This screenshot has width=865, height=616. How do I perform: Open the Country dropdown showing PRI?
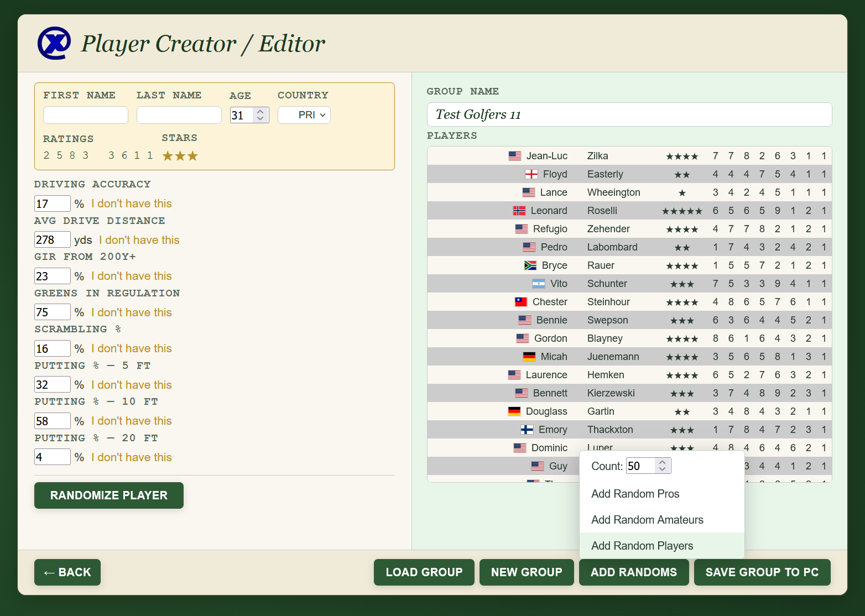[304, 115]
